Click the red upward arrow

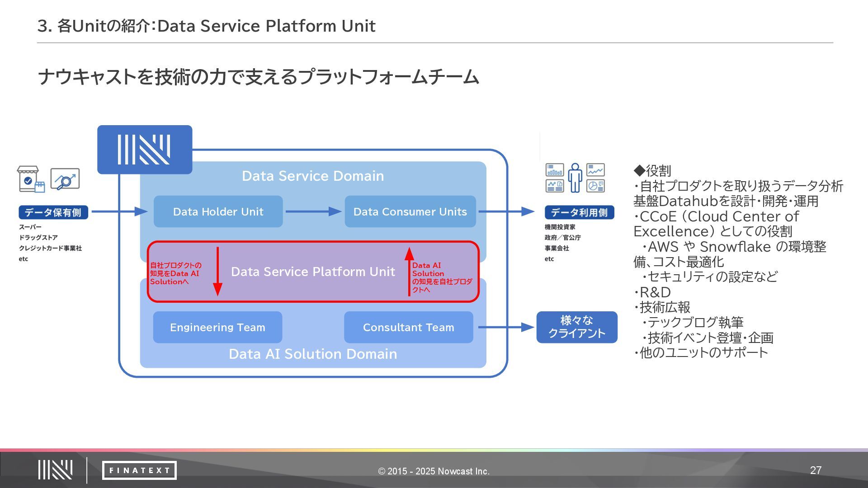point(409,272)
